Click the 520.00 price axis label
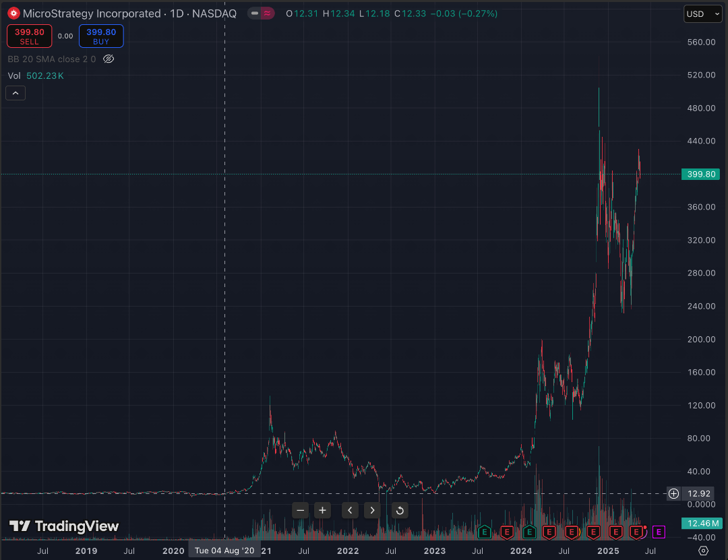This screenshot has height=560, width=728. pos(701,75)
